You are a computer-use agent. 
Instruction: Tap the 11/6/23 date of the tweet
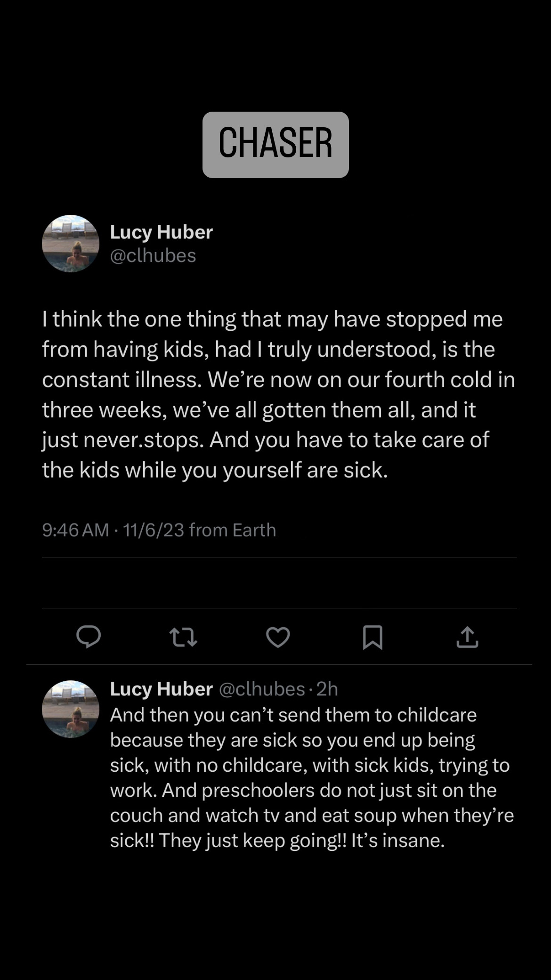click(154, 530)
